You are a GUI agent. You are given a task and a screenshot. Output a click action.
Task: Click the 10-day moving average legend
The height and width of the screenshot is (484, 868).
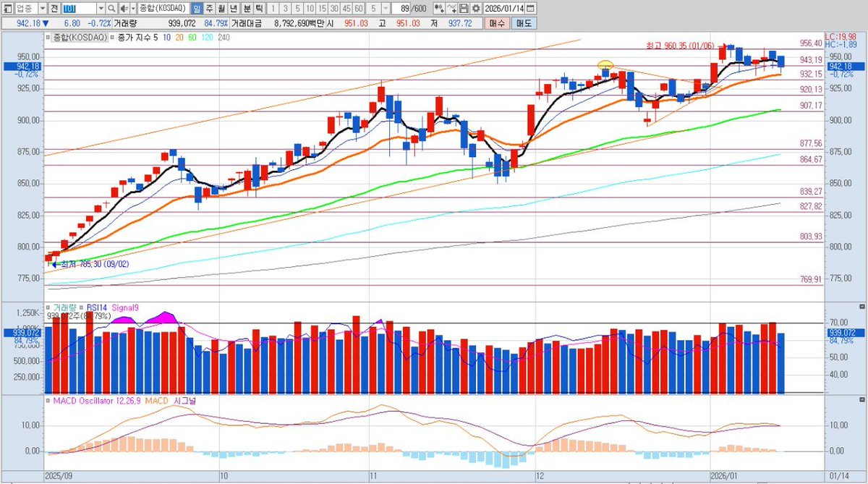tap(166, 38)
